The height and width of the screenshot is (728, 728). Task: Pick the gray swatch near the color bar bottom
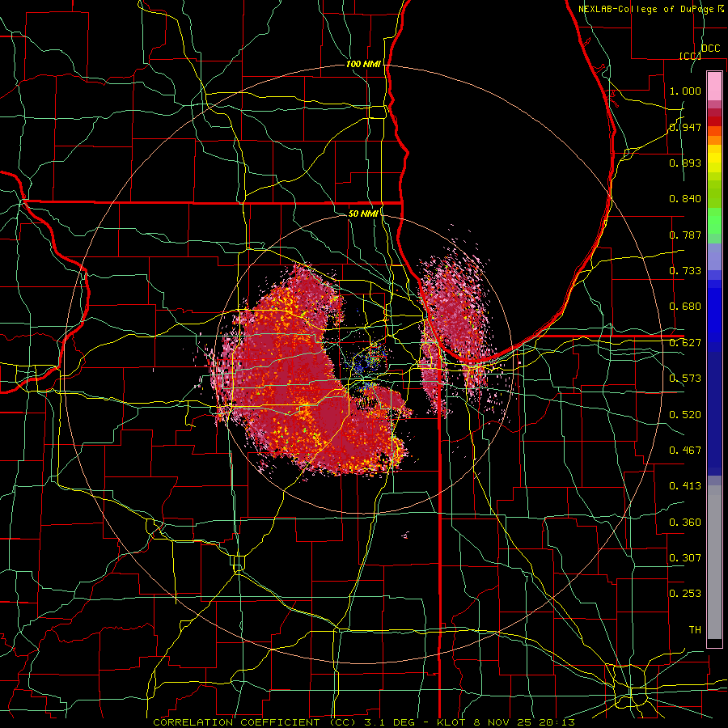714,562
